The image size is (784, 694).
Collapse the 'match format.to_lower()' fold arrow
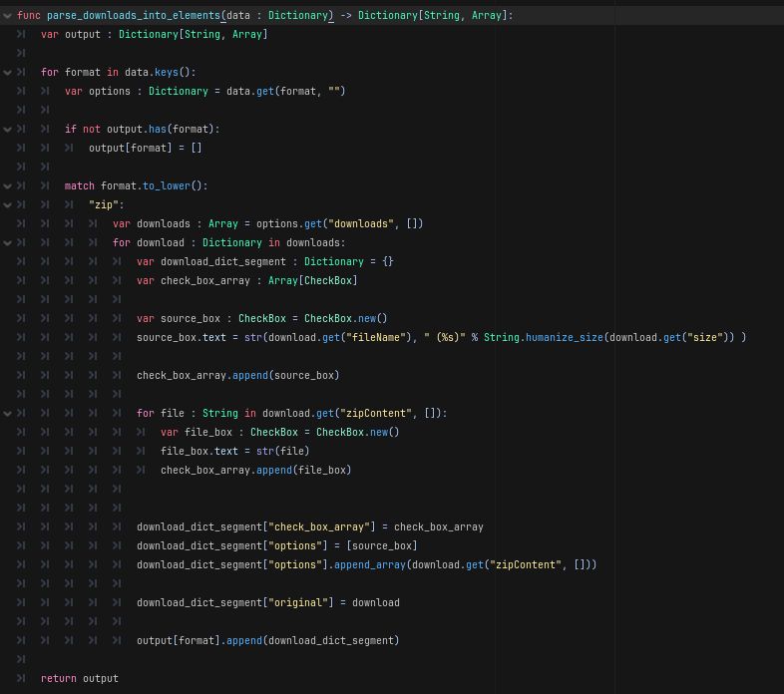(7, 186)
